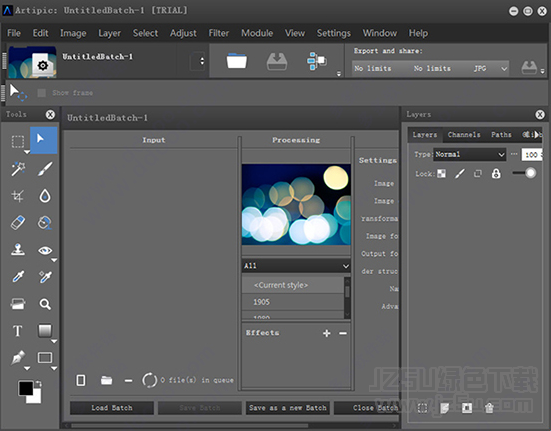Toggle the lock all padlock icon
551x431 pixels.
point(496,174)
